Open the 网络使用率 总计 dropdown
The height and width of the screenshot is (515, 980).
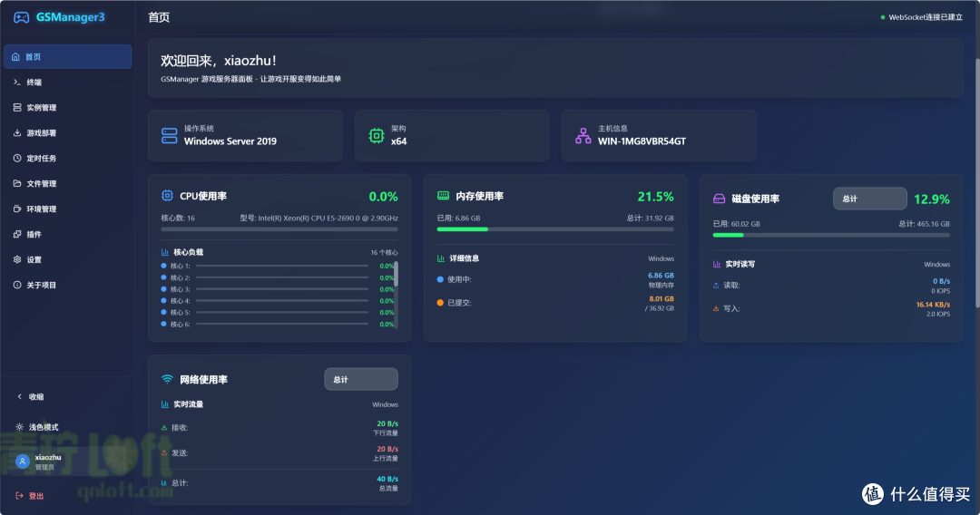360,380
